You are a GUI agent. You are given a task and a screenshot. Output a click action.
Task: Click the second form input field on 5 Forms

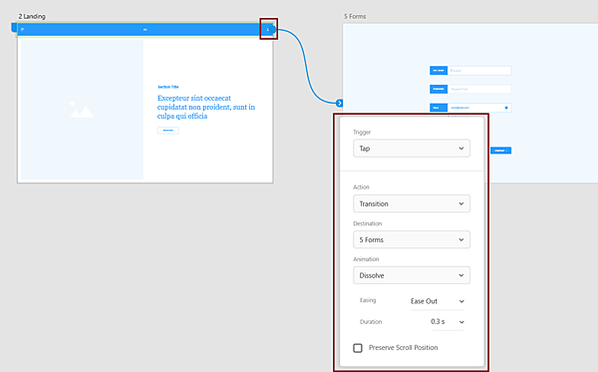tap(480, 89)
